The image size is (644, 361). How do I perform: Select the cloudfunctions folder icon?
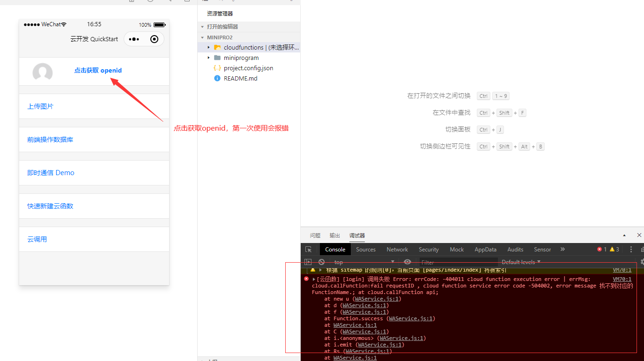217,47
